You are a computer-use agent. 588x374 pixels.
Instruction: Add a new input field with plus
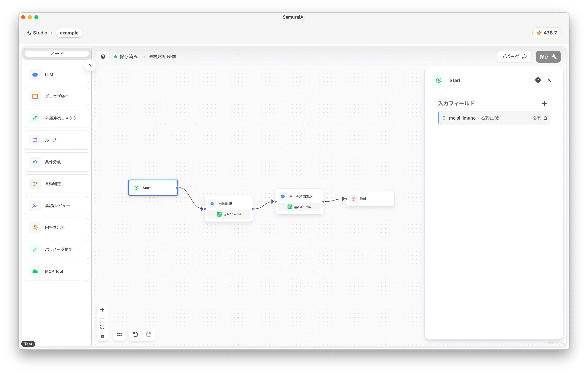click(x=544, y=103)
